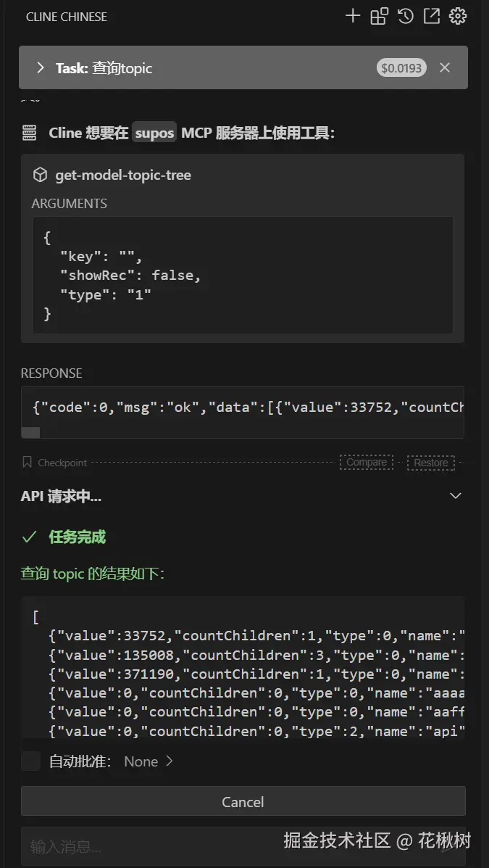Collapse the API 请求中 section chevron
Image resolution: width=489 pixels, height=868 pixels.
click(x=455, y=496)
